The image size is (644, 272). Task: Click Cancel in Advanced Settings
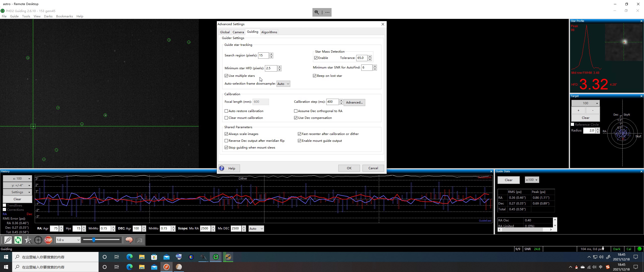tap(373, 168)
